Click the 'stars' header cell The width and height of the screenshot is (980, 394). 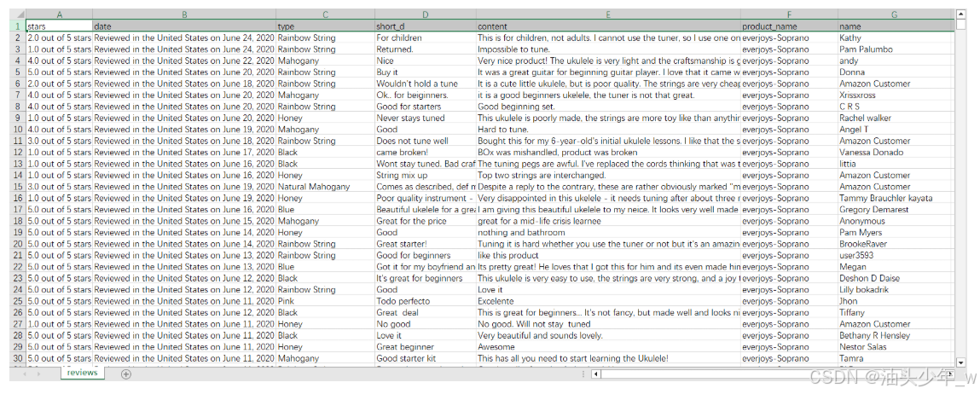[x=60, y=26]
